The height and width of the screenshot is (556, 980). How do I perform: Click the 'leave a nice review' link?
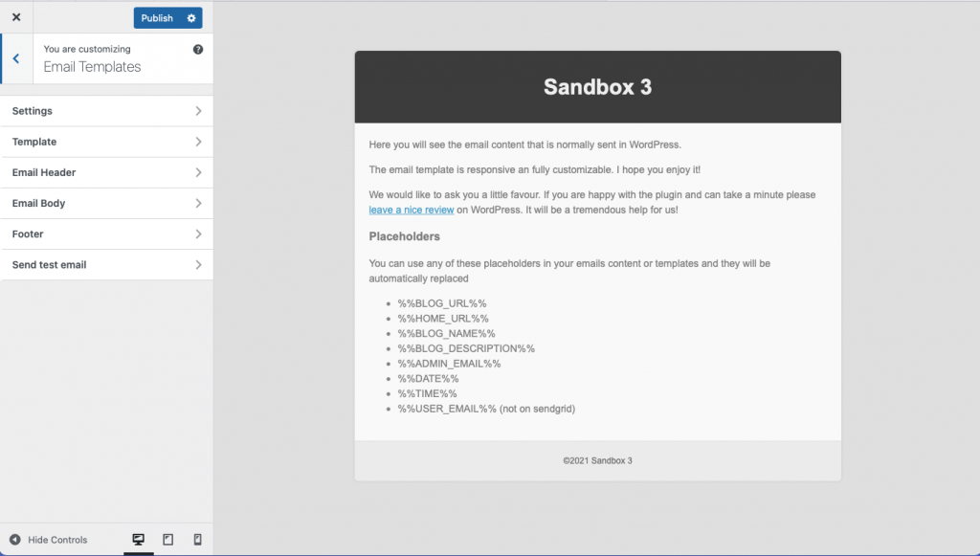coord(412,210)
